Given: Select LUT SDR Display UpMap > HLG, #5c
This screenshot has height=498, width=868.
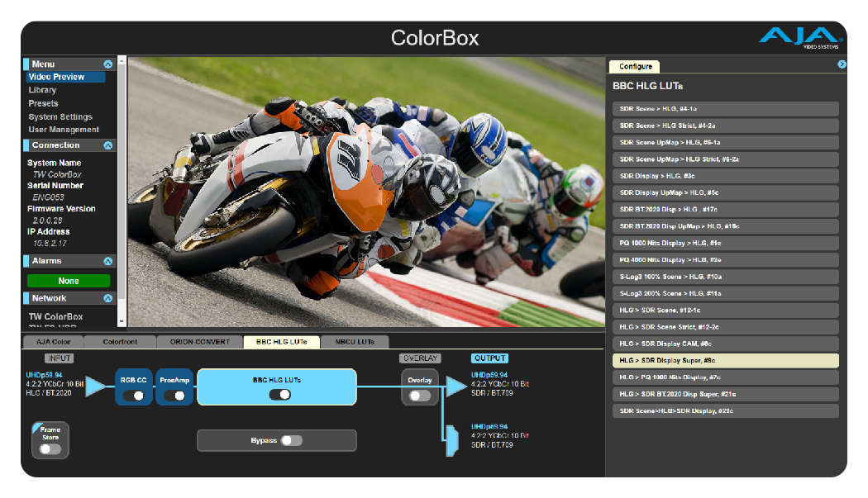Looking at the screenshot, I should click(x=726, y=192).
